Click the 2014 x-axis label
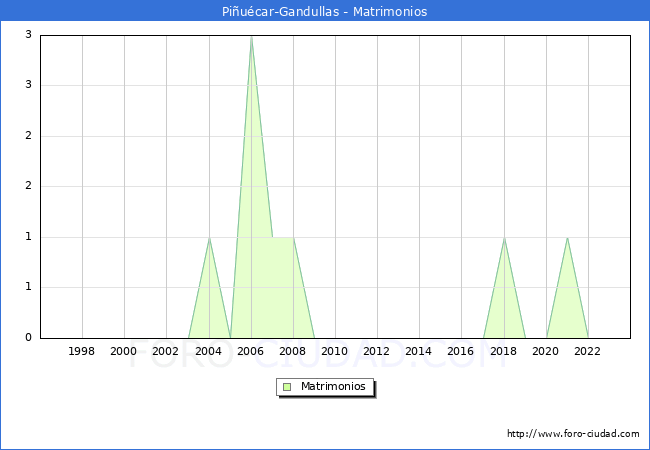 pos(419,351)
